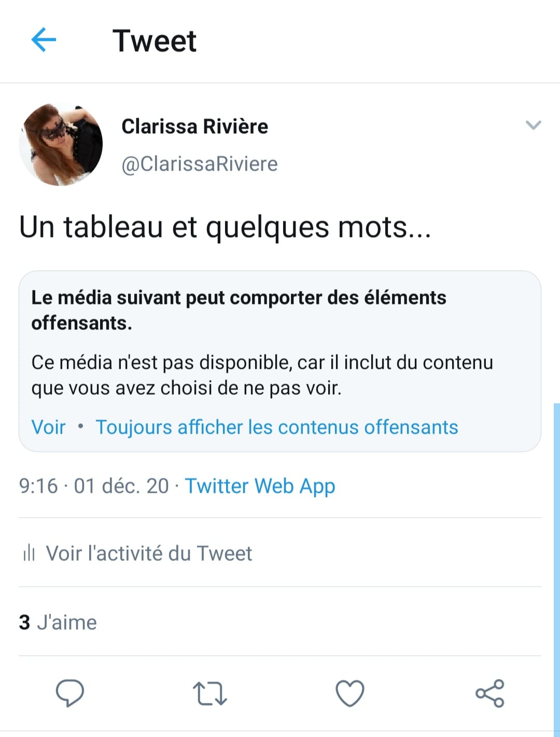Screen dimensions: 560x737
Task: Click the tweet text 'Un tableau et quelques mots...'
Action: 225,227
